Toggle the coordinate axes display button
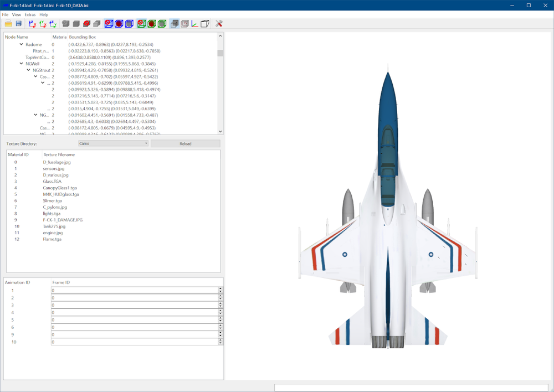Screen dimensions: 554x392 click(194, 24)
